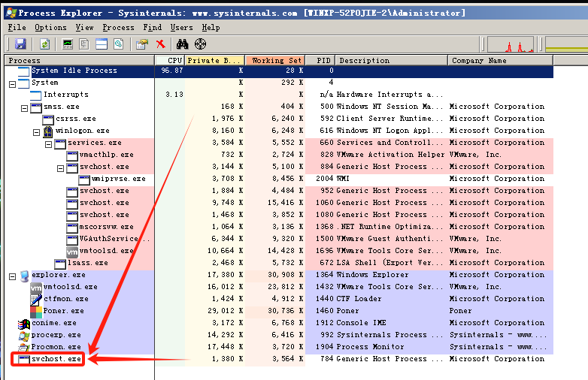Image resolution: width=588 pixels, height=380 pixels.
Task: Click the winlogon.exe process icon
Action: click(48, 131)
